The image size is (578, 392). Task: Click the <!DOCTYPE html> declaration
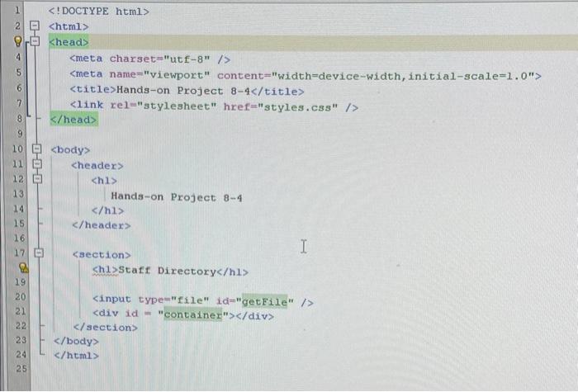click(99, 12)
